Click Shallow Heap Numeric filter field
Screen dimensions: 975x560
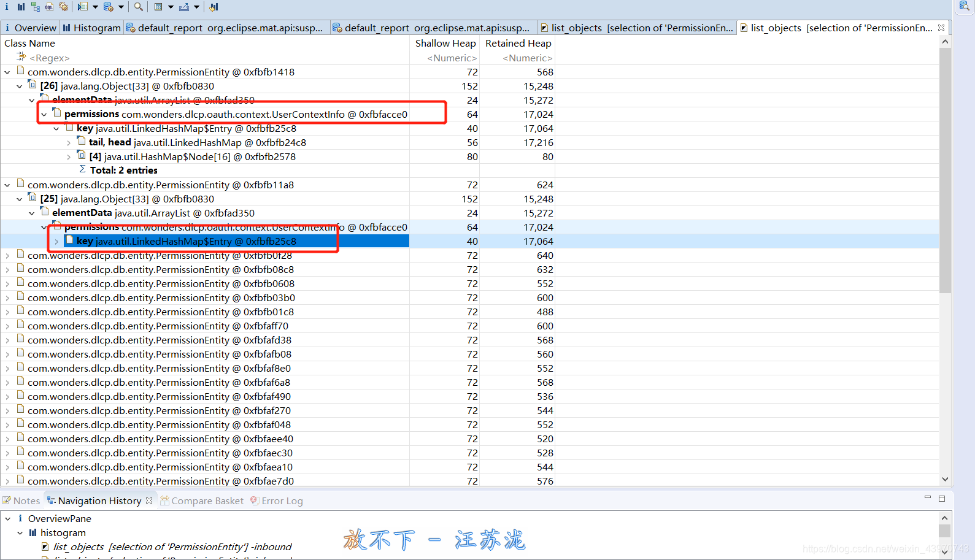pos(452,58)
